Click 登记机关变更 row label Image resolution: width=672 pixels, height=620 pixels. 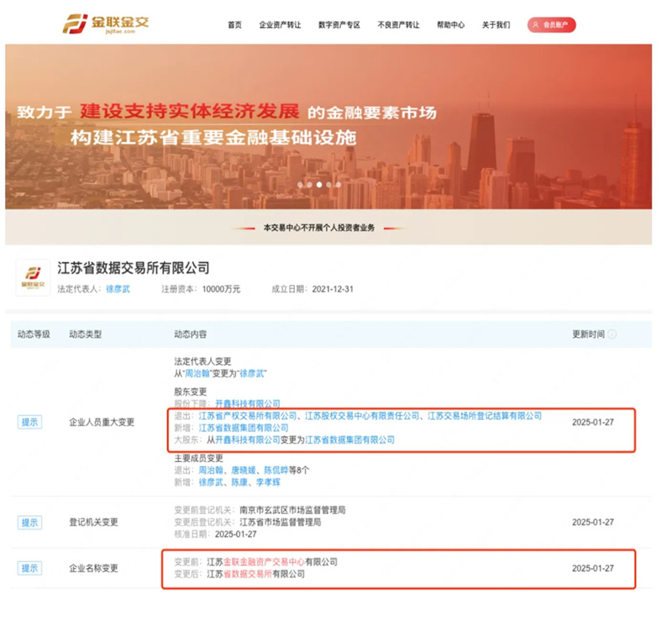93,523
